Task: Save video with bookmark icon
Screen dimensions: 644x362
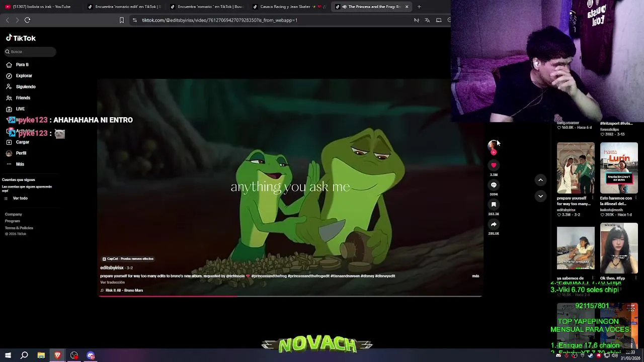Action: 494,204
